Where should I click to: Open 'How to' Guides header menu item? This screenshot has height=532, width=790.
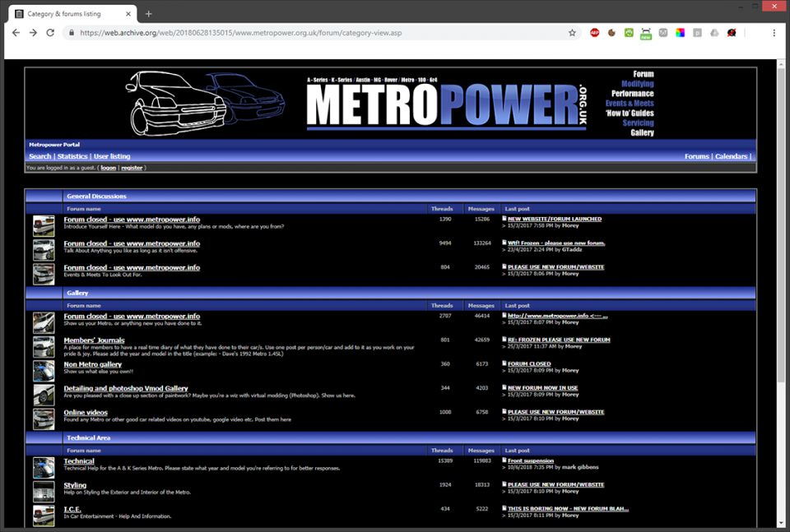(630, 113)
